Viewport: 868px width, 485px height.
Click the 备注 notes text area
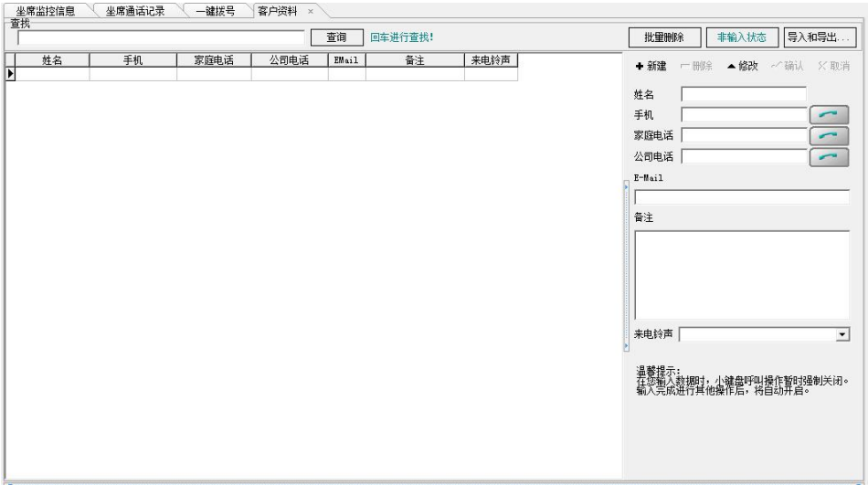coord(741,274)
